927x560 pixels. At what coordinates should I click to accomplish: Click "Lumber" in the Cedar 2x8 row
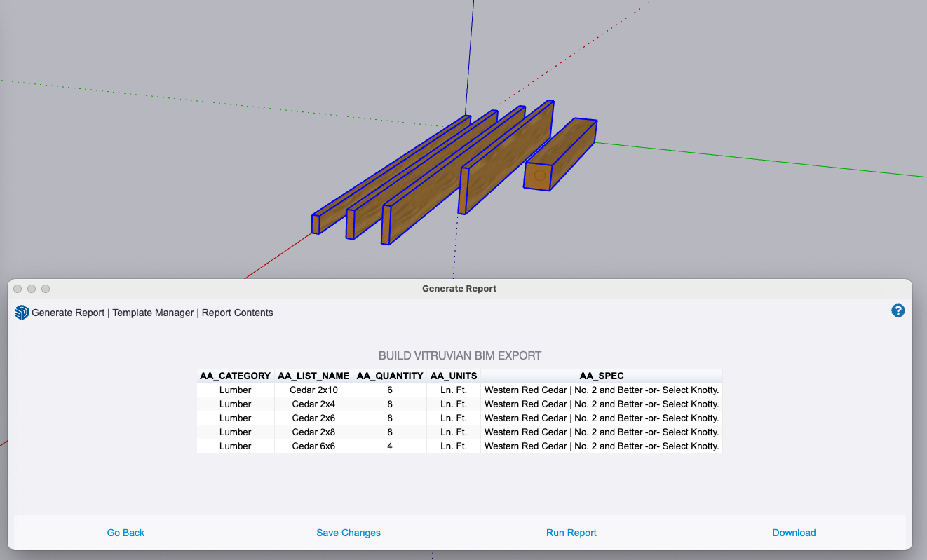pos(236,432)
